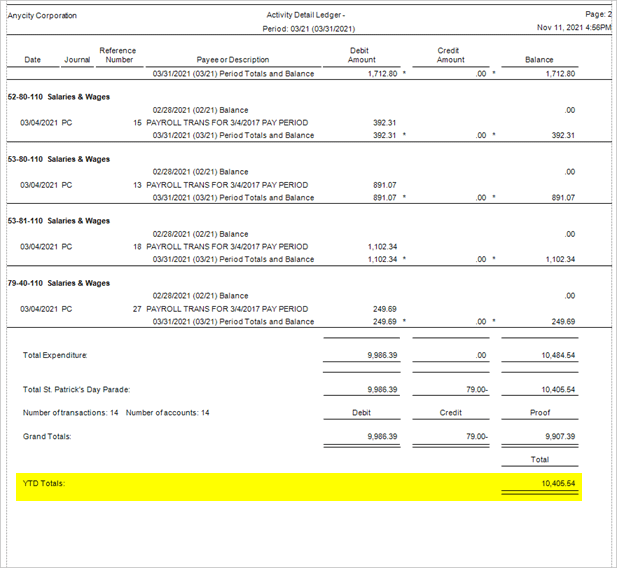
Task: Click the Activity Detail Ledger title
Action: point(305,15)
